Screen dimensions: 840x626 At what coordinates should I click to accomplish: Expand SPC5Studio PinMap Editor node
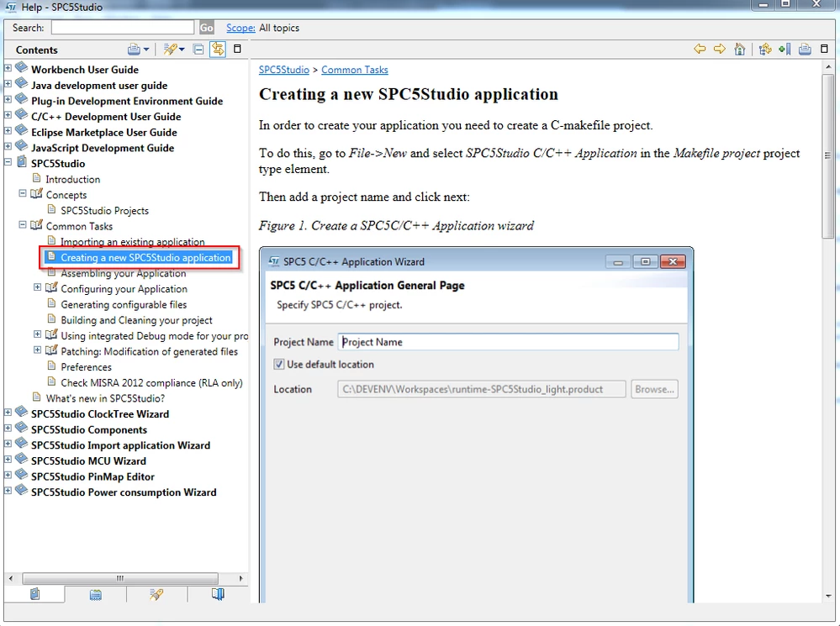click(8, 475)
